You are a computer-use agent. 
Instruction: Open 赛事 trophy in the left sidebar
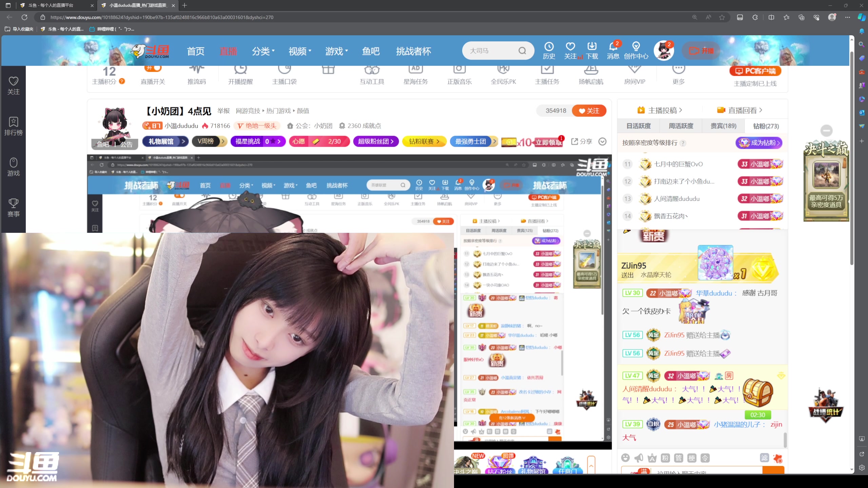click(13, 208)
